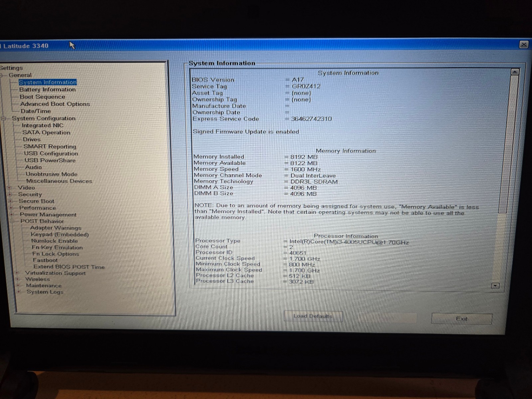Select SMART Reporting
Viewport: 532px width, 399px height.
(50, 146)
